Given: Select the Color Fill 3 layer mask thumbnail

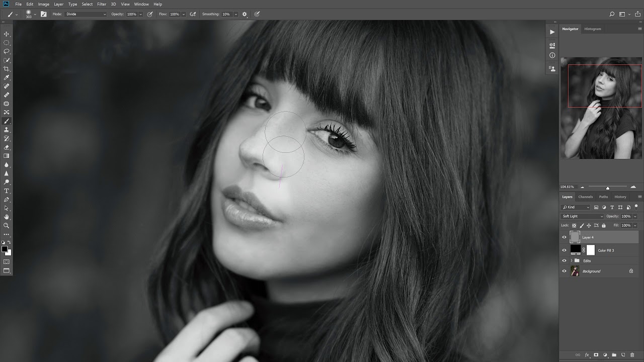Looking at the screenshot, I should [x=591, y=250].
